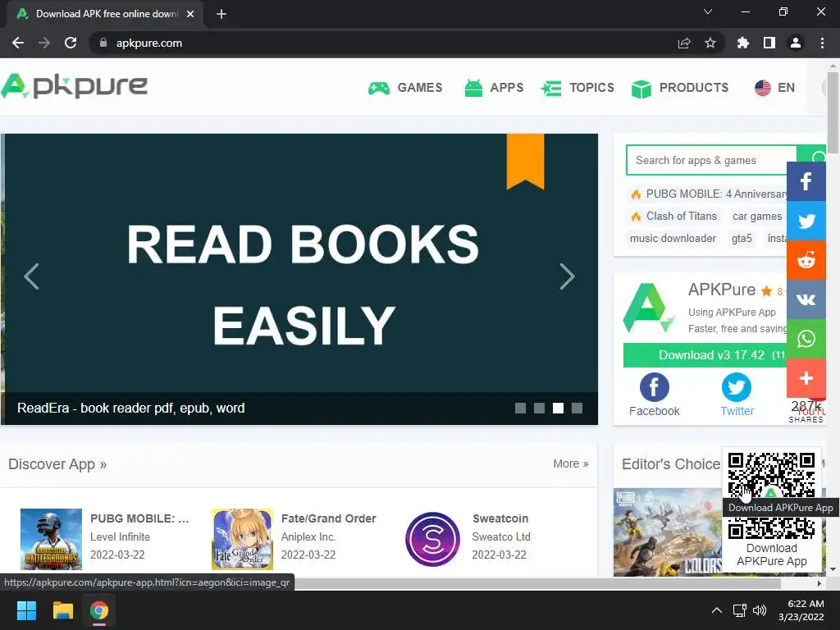
Task: Click the star list icon beside TOPICS
Action: click(x=550, y=89)
